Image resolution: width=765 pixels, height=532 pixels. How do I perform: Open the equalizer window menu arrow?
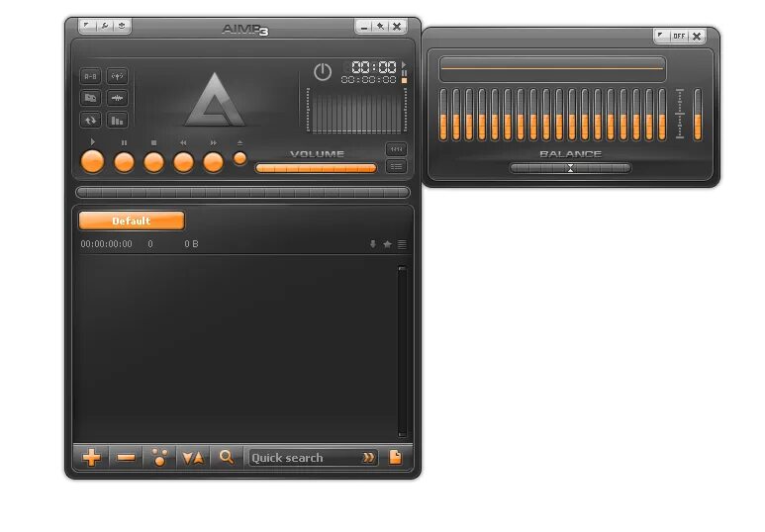click(x=661, y=36)
